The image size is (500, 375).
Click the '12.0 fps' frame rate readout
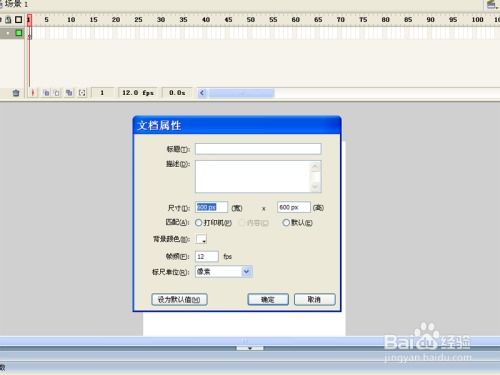coord(138,93)
